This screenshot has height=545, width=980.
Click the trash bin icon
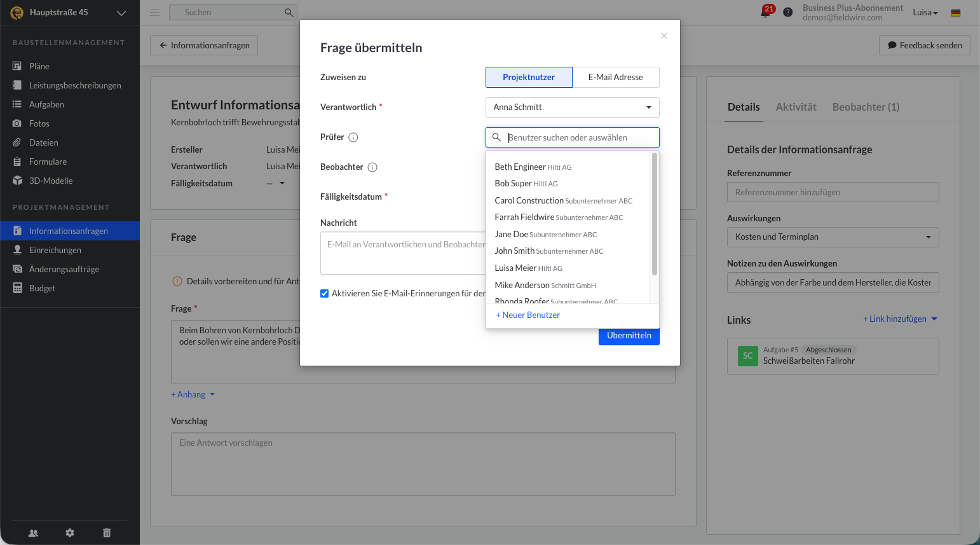(x=107, y=533)
